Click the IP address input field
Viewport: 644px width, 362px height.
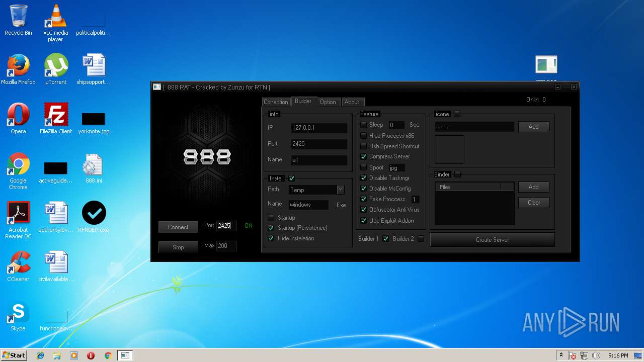[x=319, y=128]
